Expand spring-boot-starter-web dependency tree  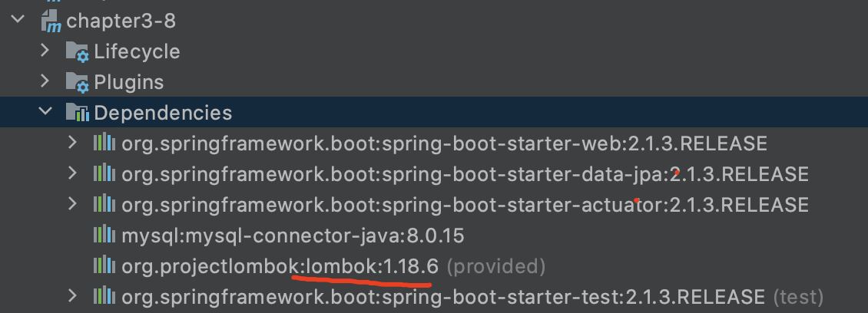72,143
